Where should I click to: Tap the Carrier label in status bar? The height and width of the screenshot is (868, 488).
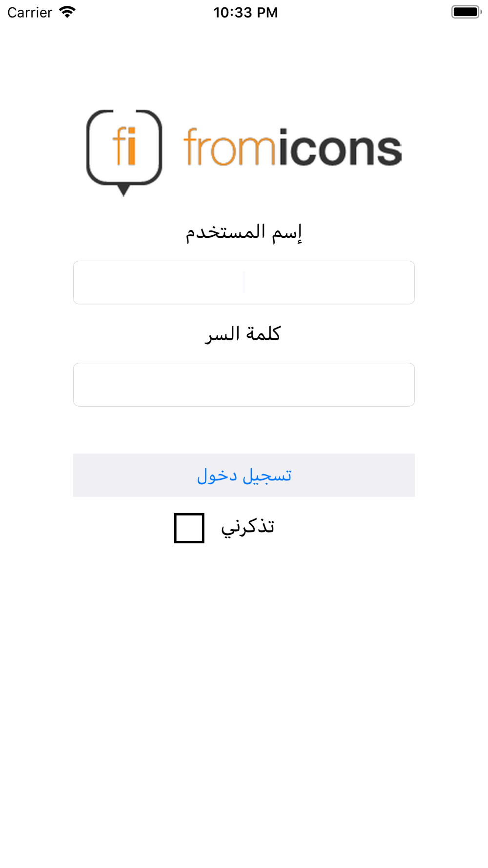coord(30,12)
